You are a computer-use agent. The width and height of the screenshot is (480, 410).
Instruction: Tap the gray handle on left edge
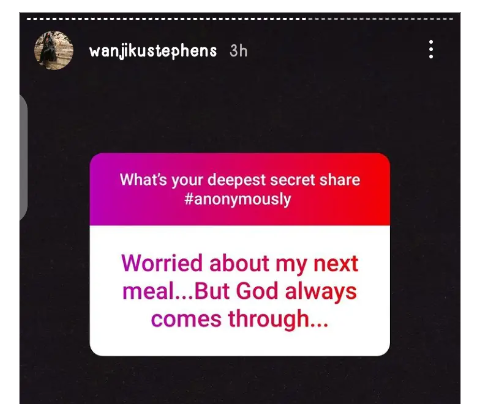pyautogui.click(x=23, y=157)
